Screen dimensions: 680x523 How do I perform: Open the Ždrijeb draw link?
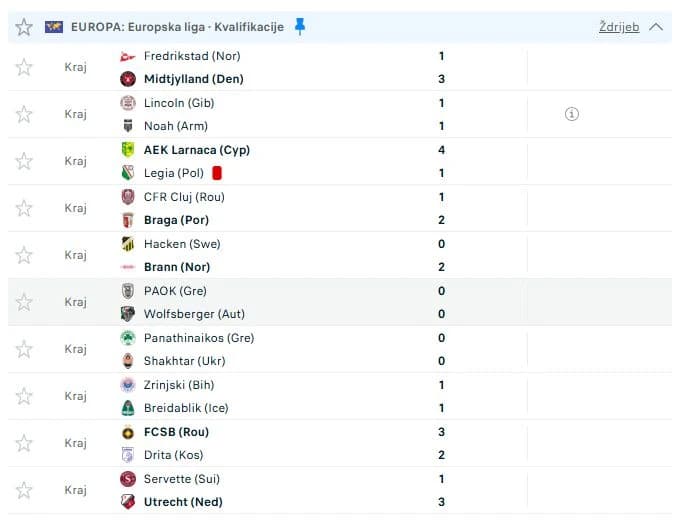619,27
